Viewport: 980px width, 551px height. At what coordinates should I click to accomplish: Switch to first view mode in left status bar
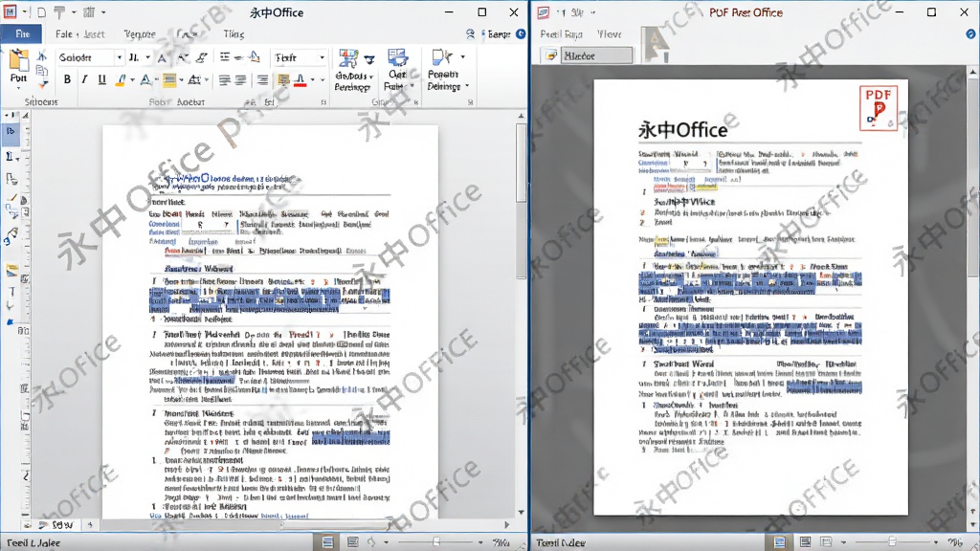pos(327,542)
